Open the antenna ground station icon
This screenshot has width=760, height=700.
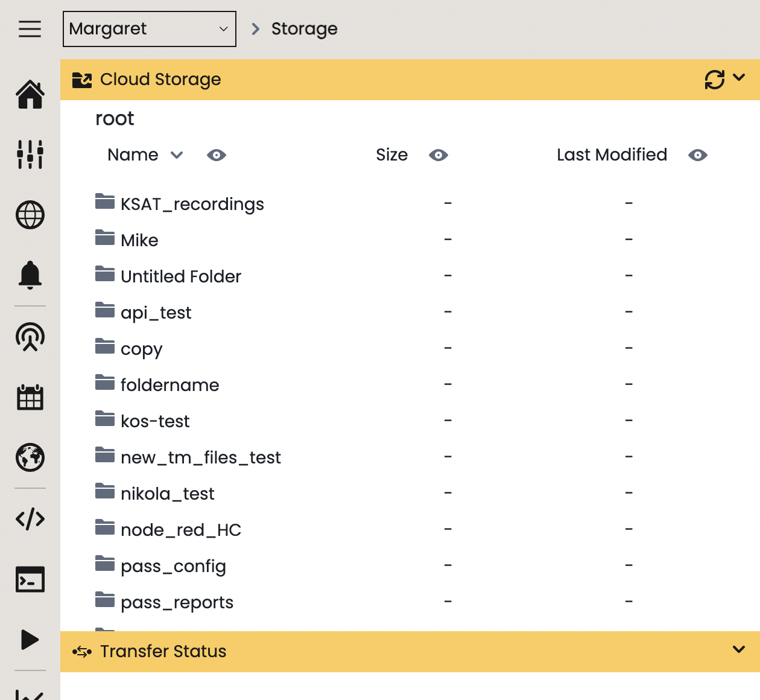point(30,337)
